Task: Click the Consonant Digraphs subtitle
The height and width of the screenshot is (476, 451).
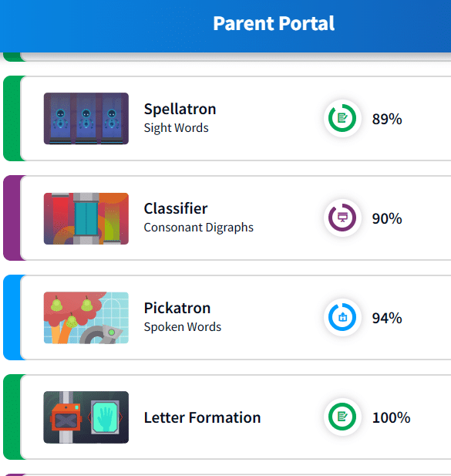Action: (199, 228)
